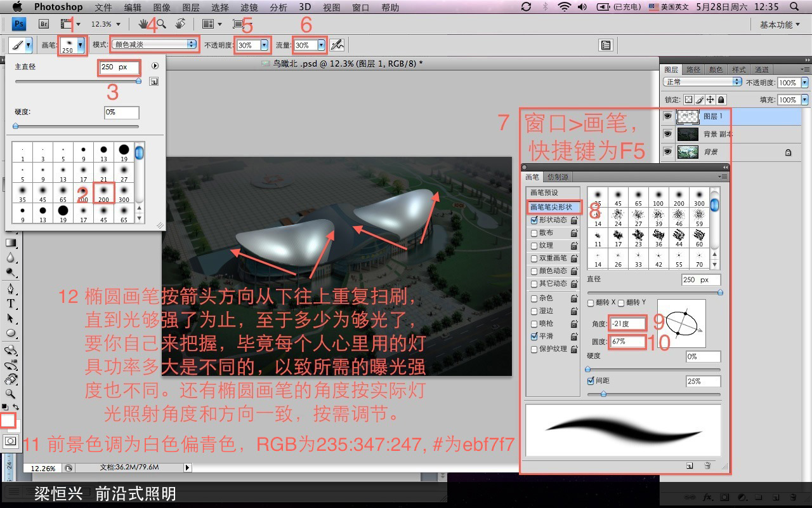Screen dimensions: 812x508
Task: Open the 窗口 menu
Action: tap(360, 8)
